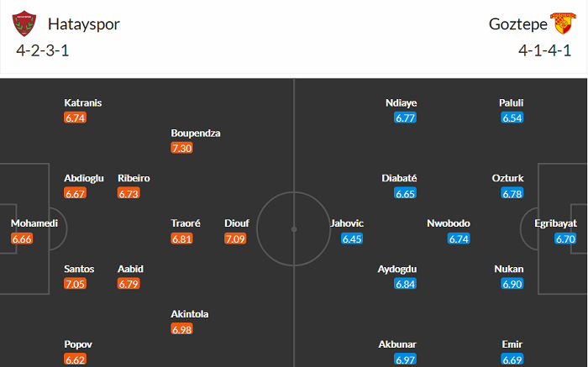The height and width of the screenshot is (367, 588).
Task: Click Hatayspor's 4-2-3-1 formation label
Action: point(43,50)
